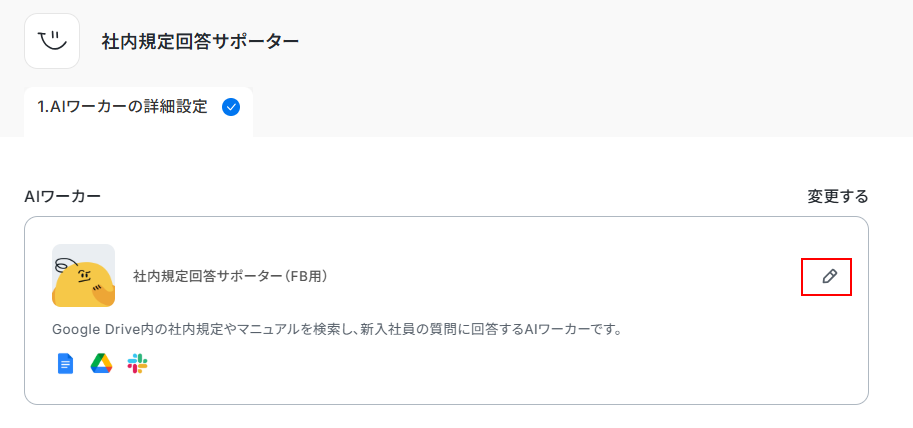Click the 社内規定回答サポーター page title

[200, 42]
